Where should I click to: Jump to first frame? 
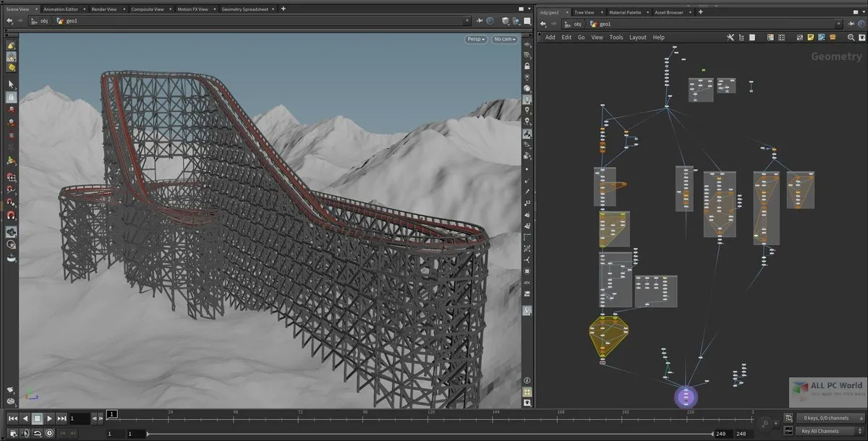pyautogui.click(x=12, y=418)
